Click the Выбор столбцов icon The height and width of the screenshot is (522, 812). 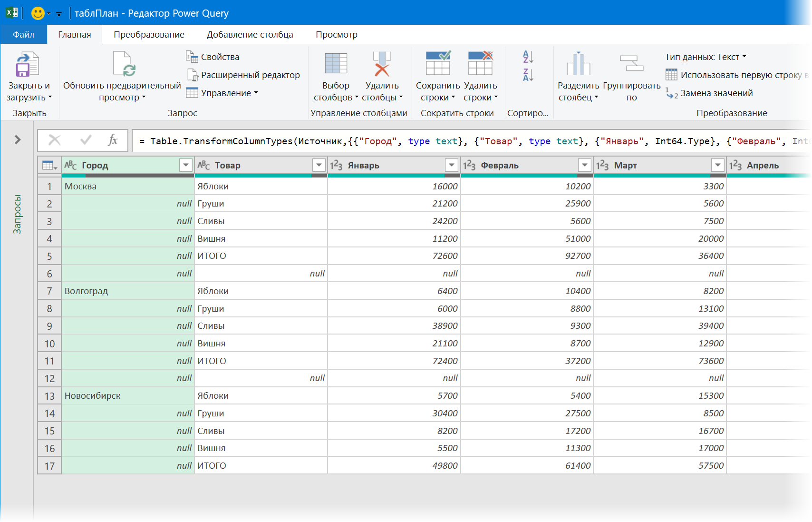click(x=336, y=63)
